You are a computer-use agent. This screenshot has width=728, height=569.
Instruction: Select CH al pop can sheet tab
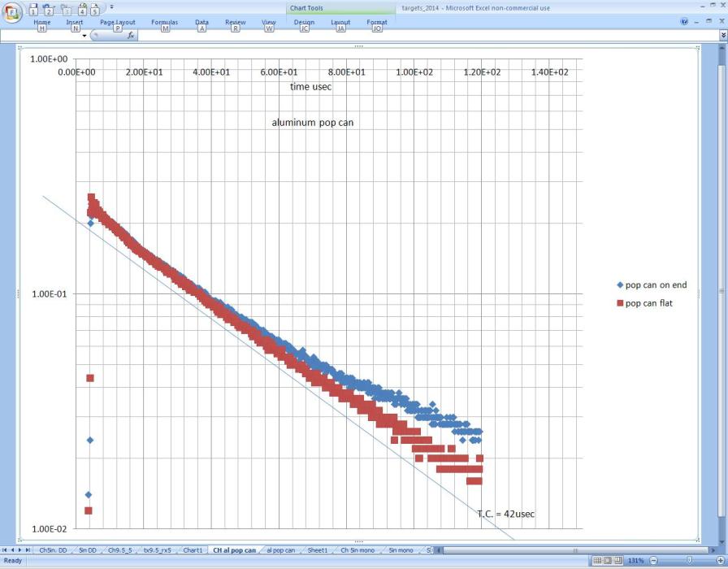click(x=235, y=550)
